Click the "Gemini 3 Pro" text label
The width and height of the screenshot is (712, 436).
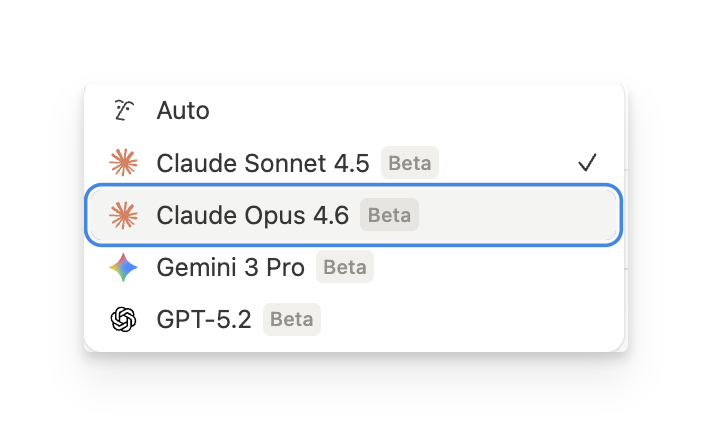pos(230,267)
